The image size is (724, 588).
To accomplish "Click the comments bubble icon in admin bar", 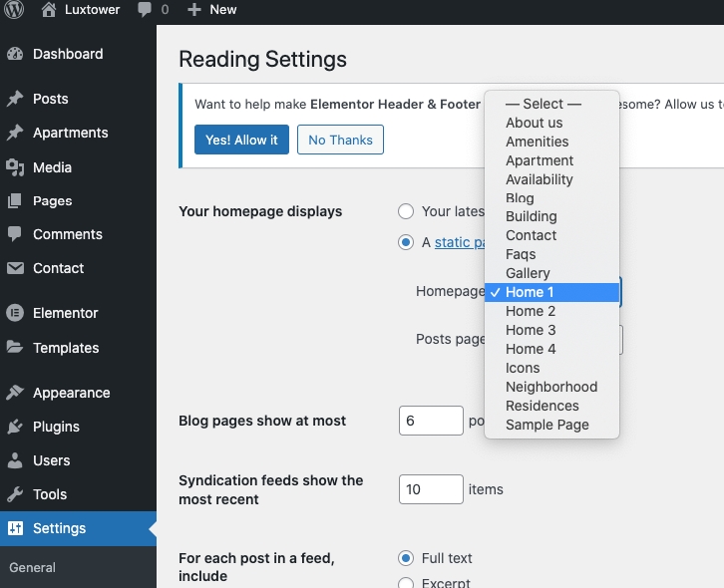I will pos(146,10).
